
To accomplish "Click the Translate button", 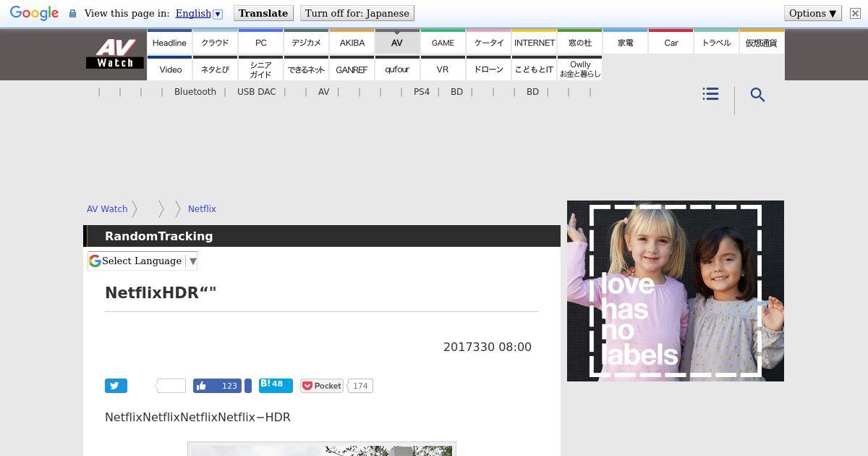I will [x=263, y=13].
